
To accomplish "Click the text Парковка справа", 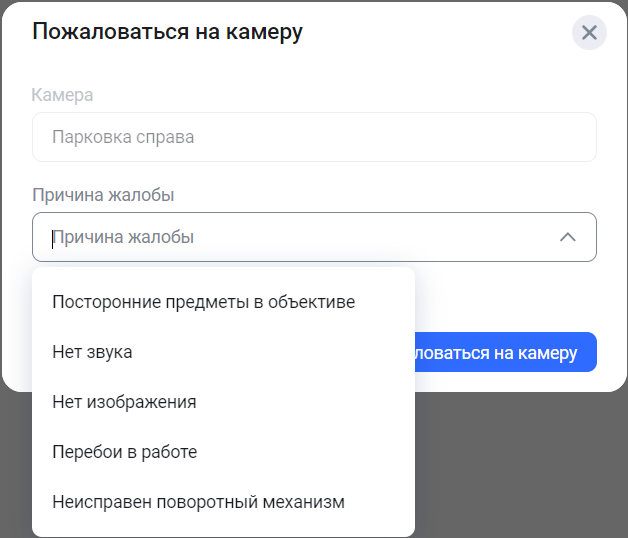I will 122,137.
